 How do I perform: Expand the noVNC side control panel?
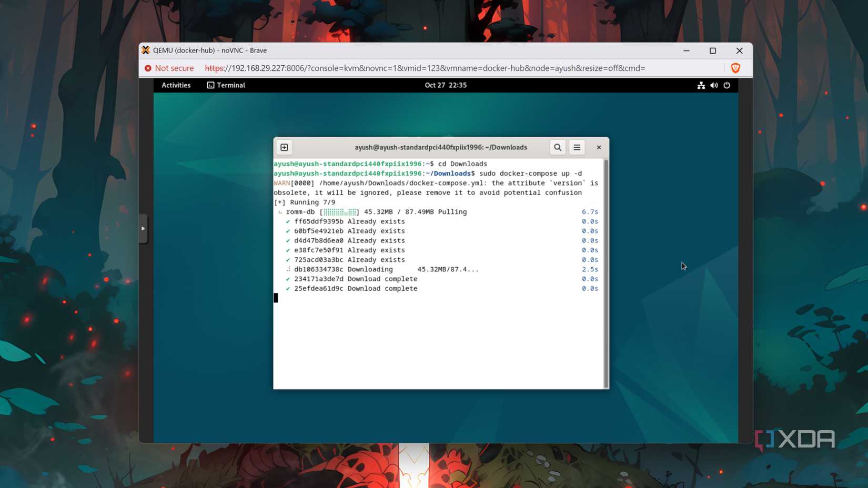pos(143,228)
